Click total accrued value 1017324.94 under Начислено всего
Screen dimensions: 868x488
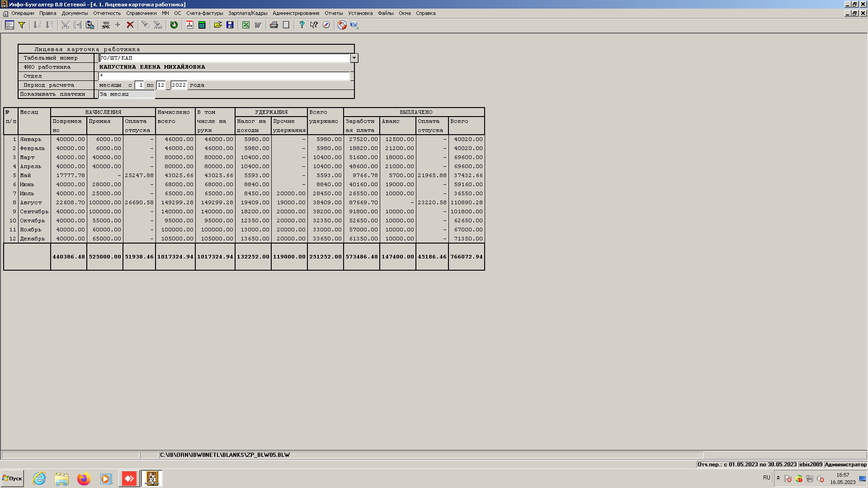(175, 257)
